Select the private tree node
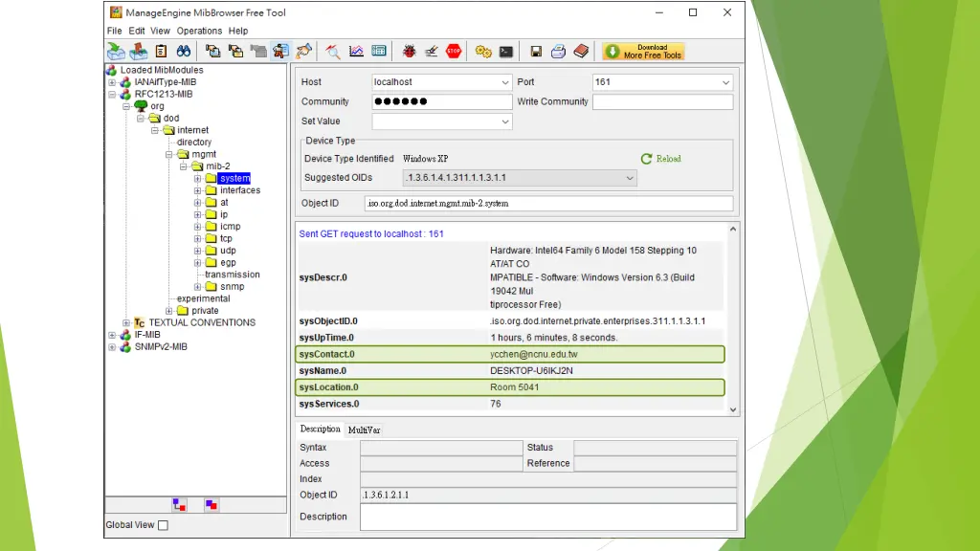The width and height of the screenshot is (980, 551). 205,311
